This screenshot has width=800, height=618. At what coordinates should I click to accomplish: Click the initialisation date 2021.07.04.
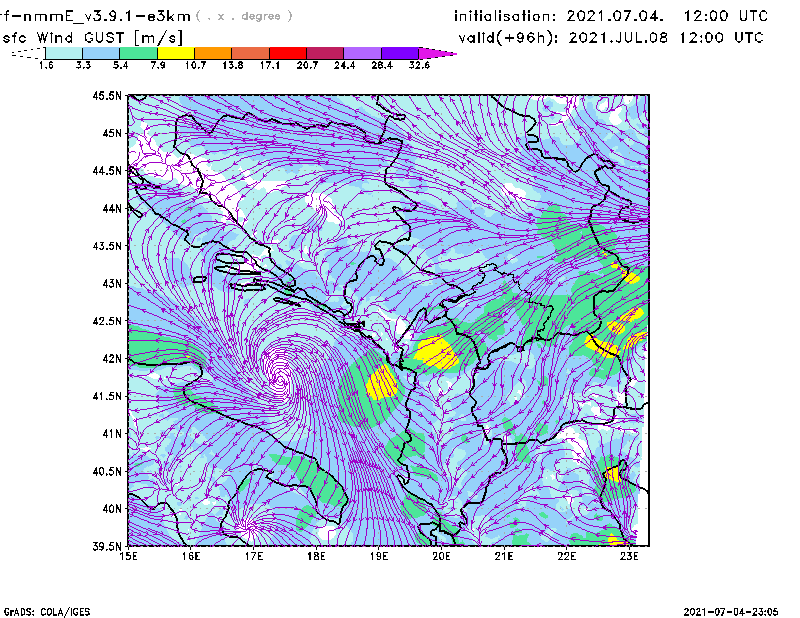(615, 16)
